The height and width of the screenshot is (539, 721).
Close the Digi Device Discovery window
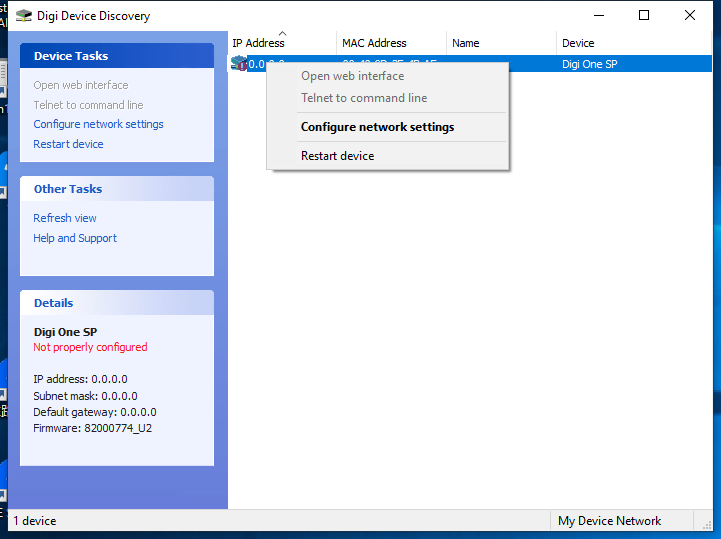point(689,15)
